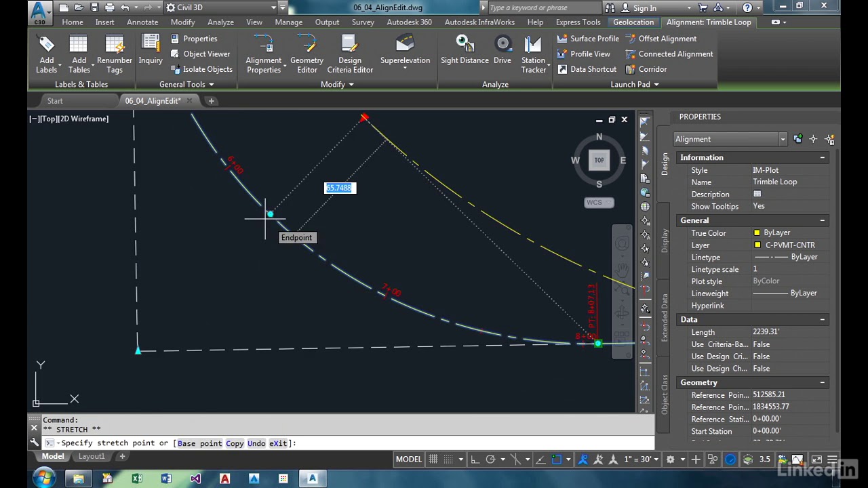This screenshot has width=868, height=488.
Task: Click the New drawing icon
Action: coord(63,7)
